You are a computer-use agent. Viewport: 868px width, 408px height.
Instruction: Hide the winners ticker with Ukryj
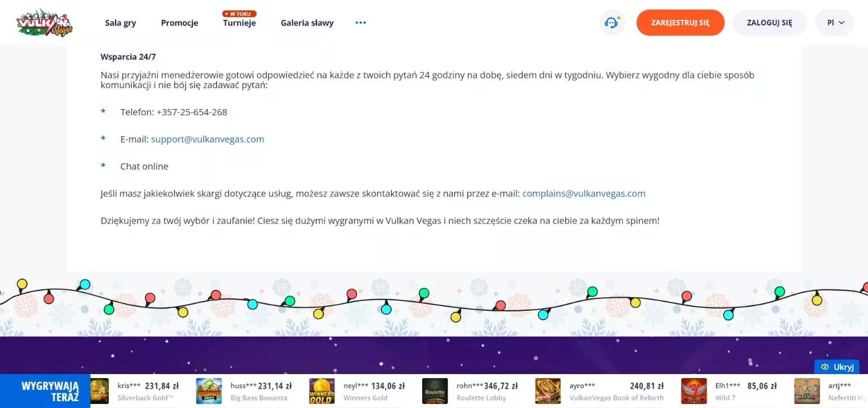click(x=837, y=367)
